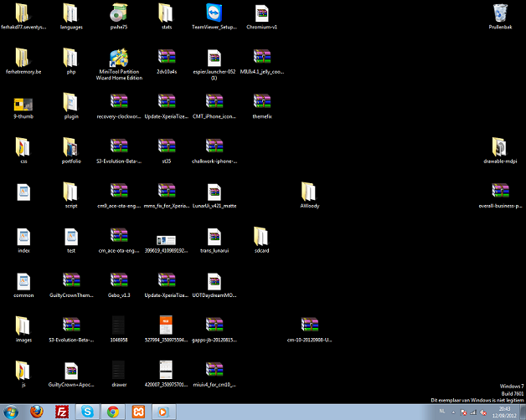Open MiniTool Partition Wizard Home Edition
Screen dimensions: 526x420
[119, 59]
